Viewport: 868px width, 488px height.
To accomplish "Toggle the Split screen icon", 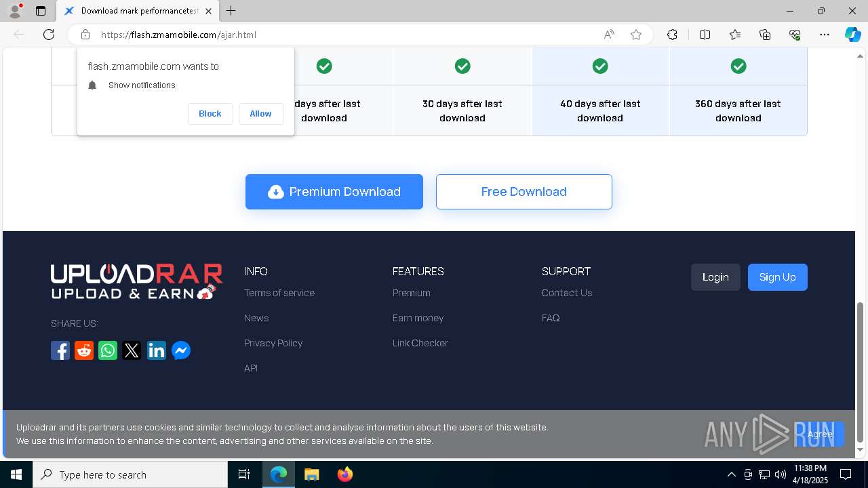I will click(x=705, y=35).
